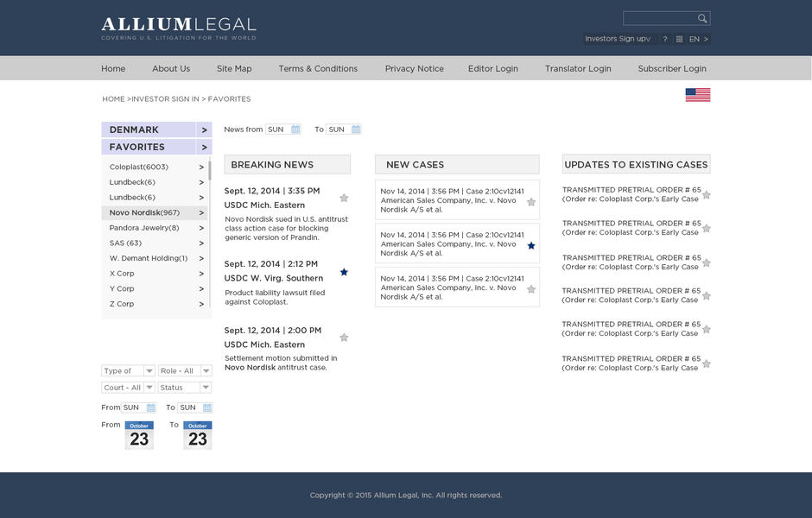Expand the SAS (63) arrow
812x518 pixels.
tap(201, 243)
